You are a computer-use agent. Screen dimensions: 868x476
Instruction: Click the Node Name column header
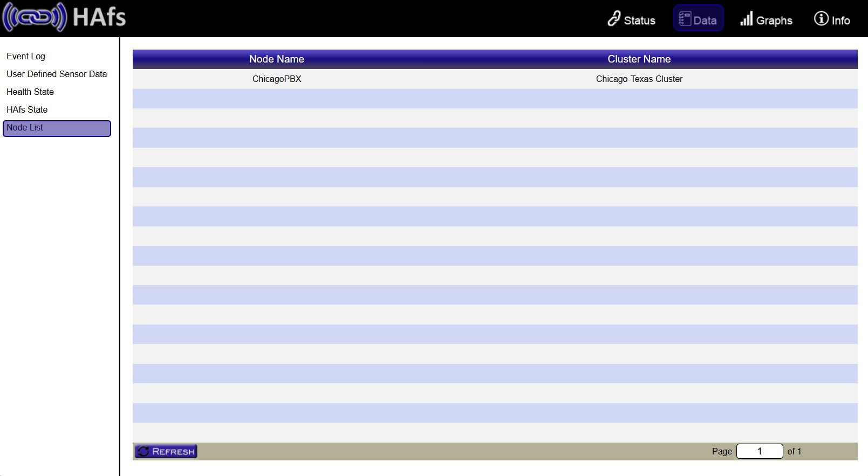(x=276, y=59)
